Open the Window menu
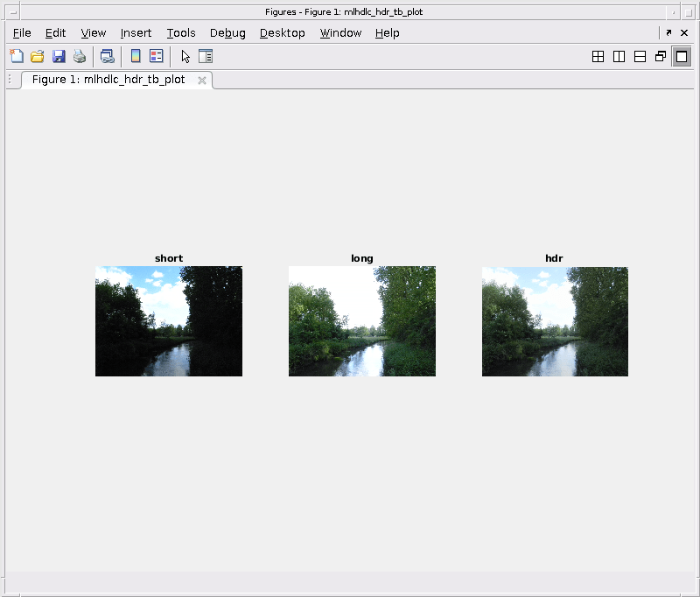Viewport: 700px width, 597px height. (340, 33)
